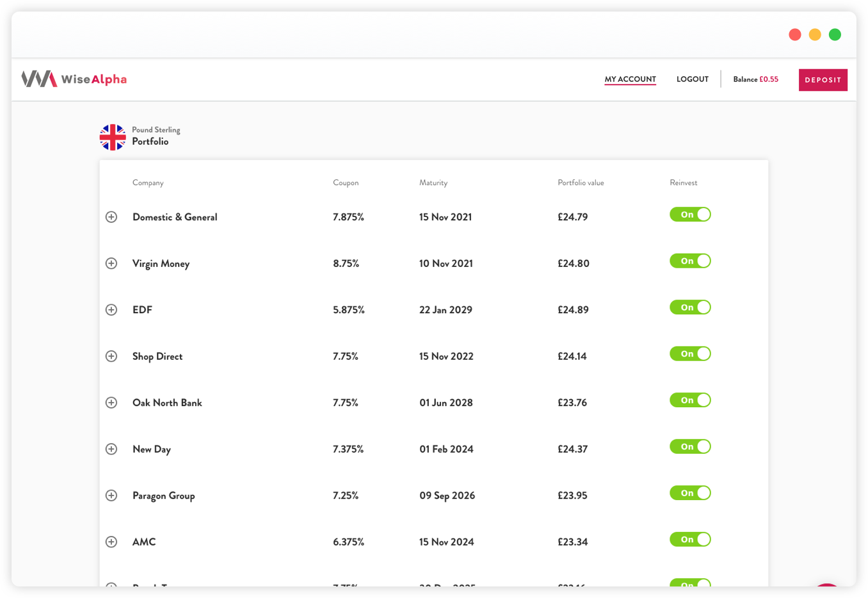Expand the Domestic & General row
This screenshot has width=868, height=598.
point(111,217)
